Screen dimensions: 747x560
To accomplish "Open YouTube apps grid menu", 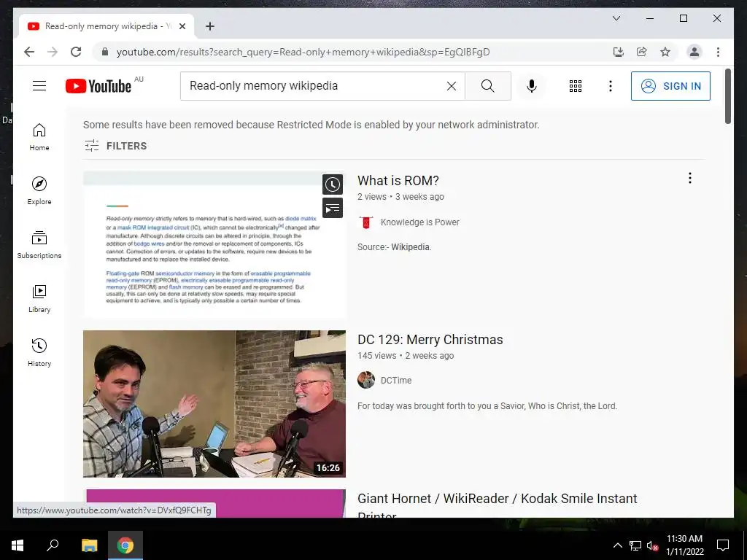I will click(x=576, y=86).
